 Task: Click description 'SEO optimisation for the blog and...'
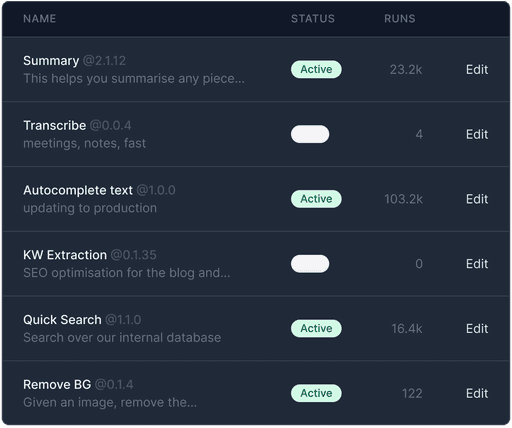[x=127, y=273]
